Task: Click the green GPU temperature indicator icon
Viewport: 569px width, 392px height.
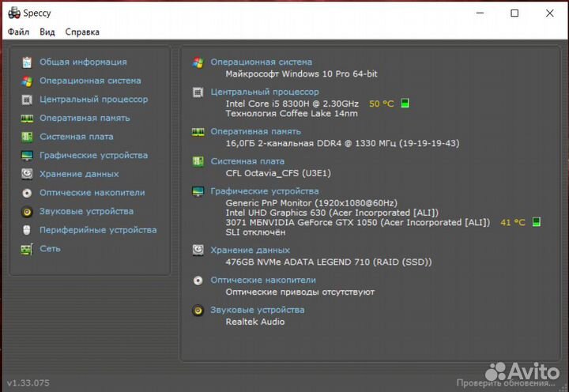Action: [x=537, y=222]
